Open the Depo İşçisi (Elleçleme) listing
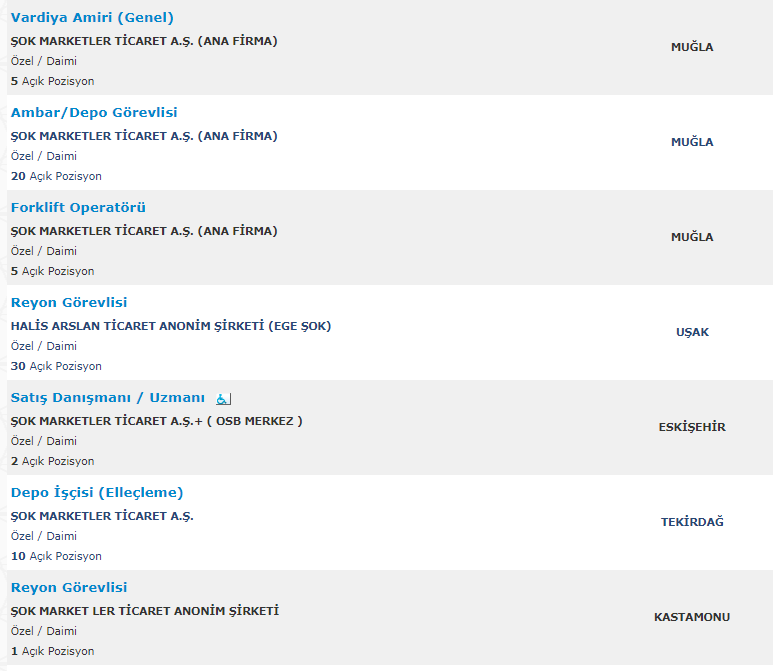Viewport: 773px width, 671px height. [x=97, y=493]
